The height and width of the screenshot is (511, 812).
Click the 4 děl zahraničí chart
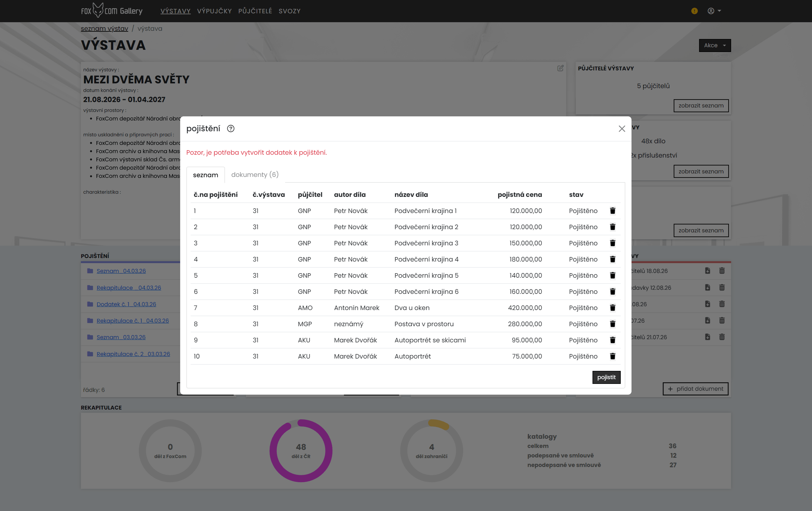431,450
